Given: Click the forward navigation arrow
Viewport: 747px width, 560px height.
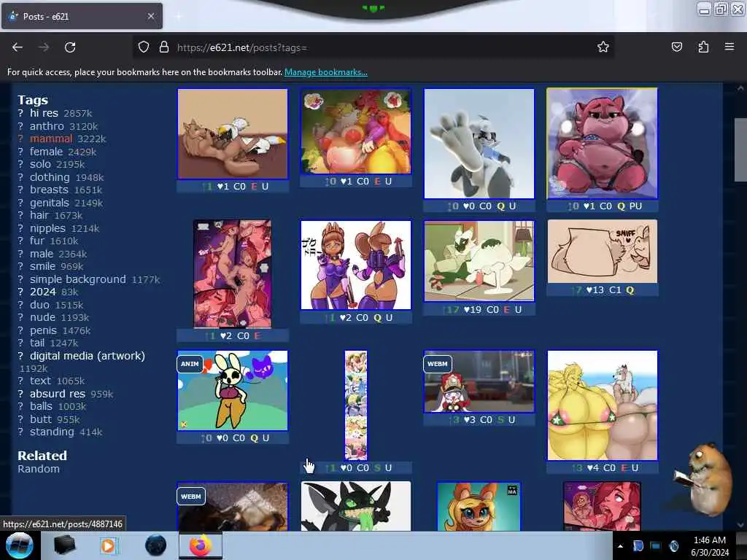Looking at the screenshot, I should point(44,47).
